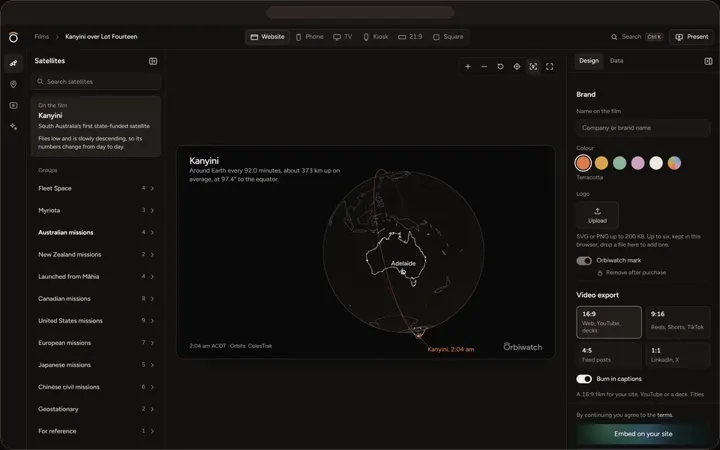
Task: Click the Adelaide label on globe
Action: [403, 264]
